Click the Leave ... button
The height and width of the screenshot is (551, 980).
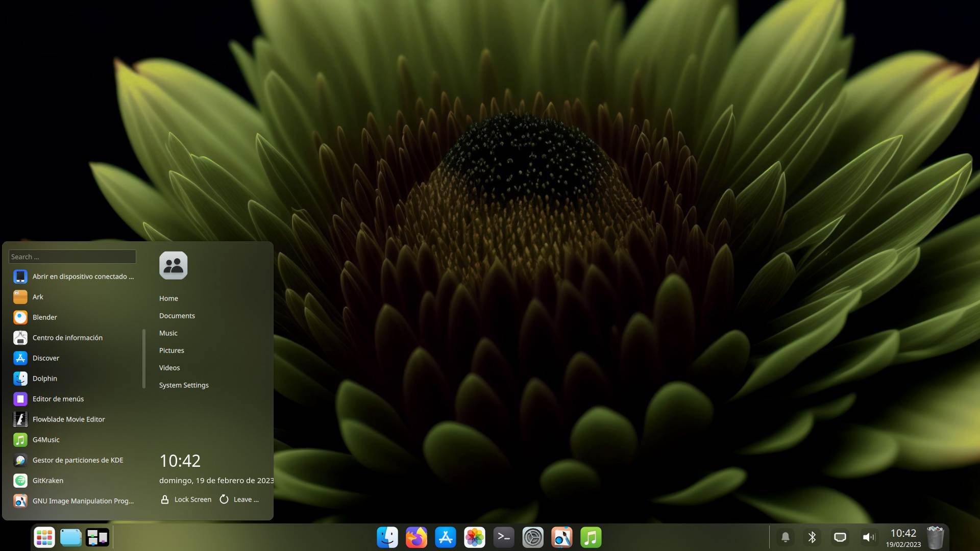tap(239, 499)
